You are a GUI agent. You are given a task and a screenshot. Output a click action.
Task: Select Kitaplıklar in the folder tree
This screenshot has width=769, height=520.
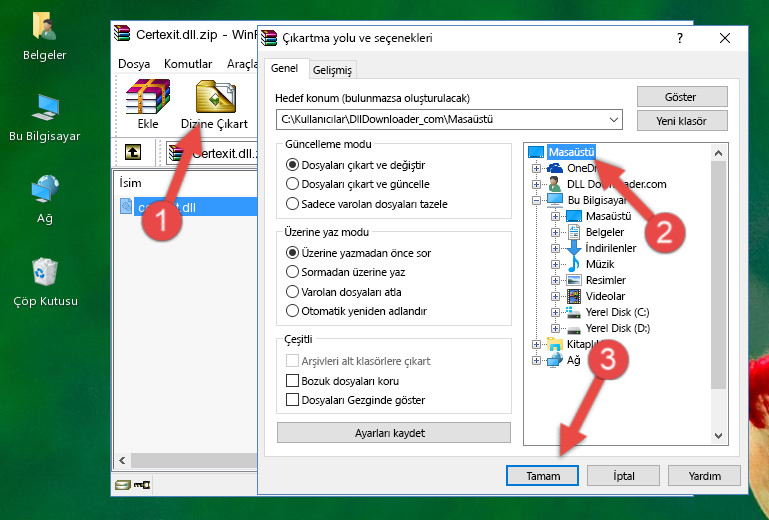click(x=574, y=344)
